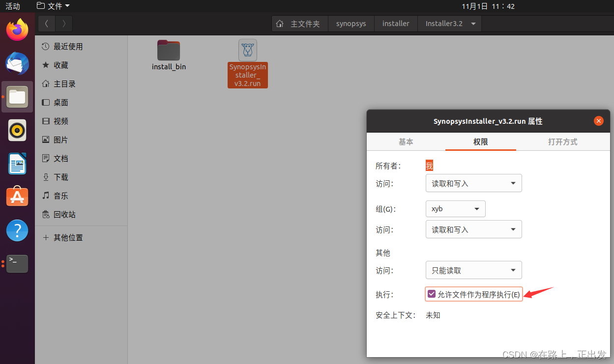
Task: Open Trash (回收站) in the sidebar
Action: [81, 215]
